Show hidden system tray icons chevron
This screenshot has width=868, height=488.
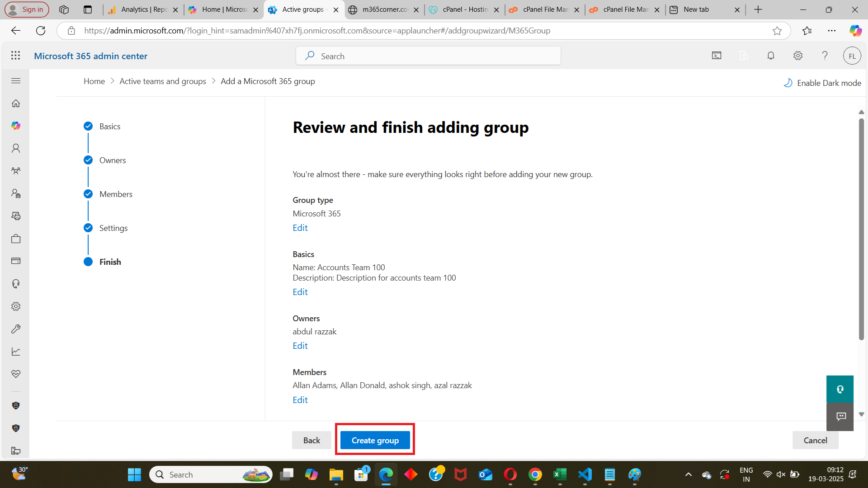coord(688,474)
